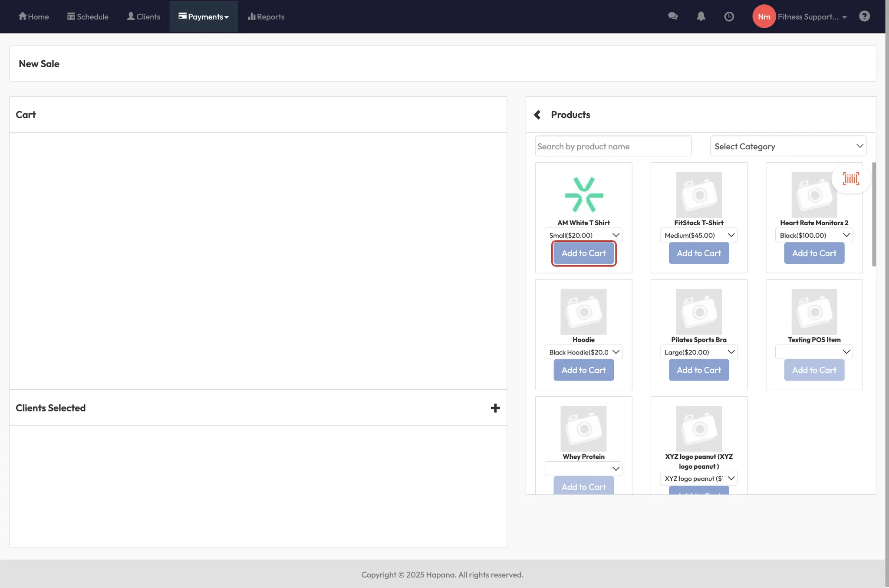Open the clock history icon
889x588 pixels.
(x=729, y=16)
